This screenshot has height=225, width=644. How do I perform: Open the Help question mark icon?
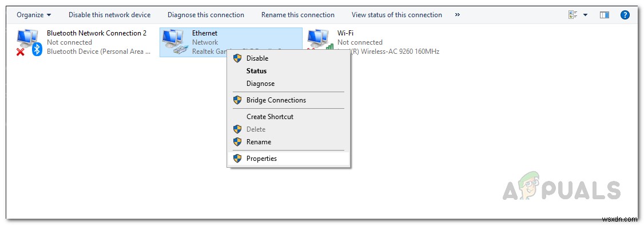tap(625, 15)
